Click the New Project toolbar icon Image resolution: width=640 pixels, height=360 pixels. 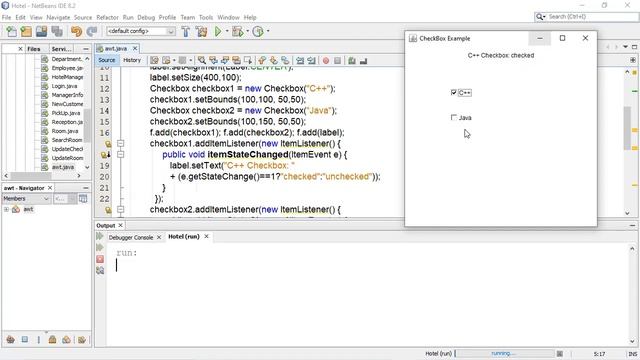26,31
